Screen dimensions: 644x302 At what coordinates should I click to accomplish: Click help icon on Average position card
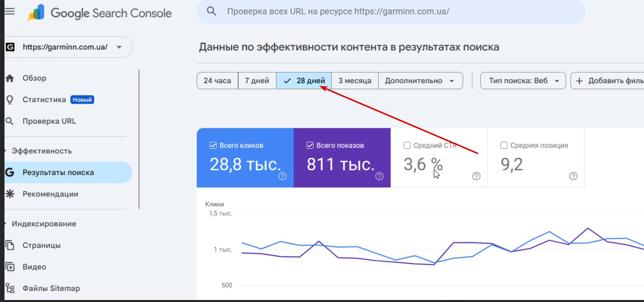point(573,176)
